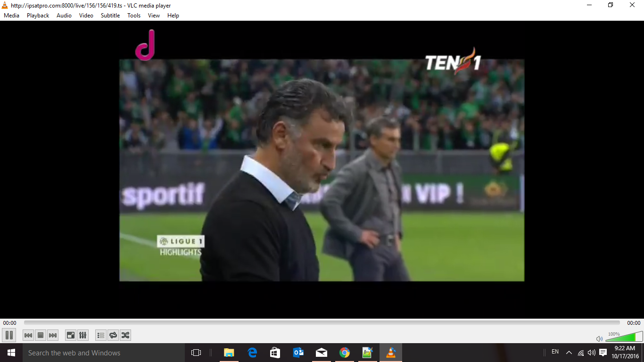Open the Audio menu
This screenshot has width=644, height=362.
(x=64, y=16)
